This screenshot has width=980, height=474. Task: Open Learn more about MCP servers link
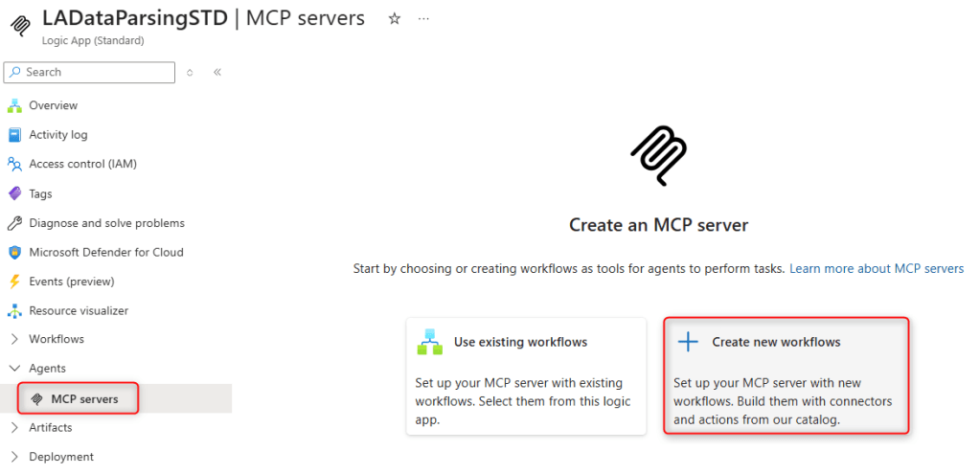point(876,269)
